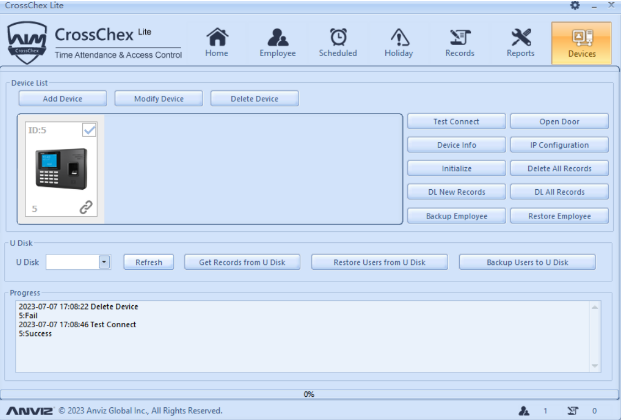
Task: Select the fingerprint device thumbnail
Action: pos(60,169)
